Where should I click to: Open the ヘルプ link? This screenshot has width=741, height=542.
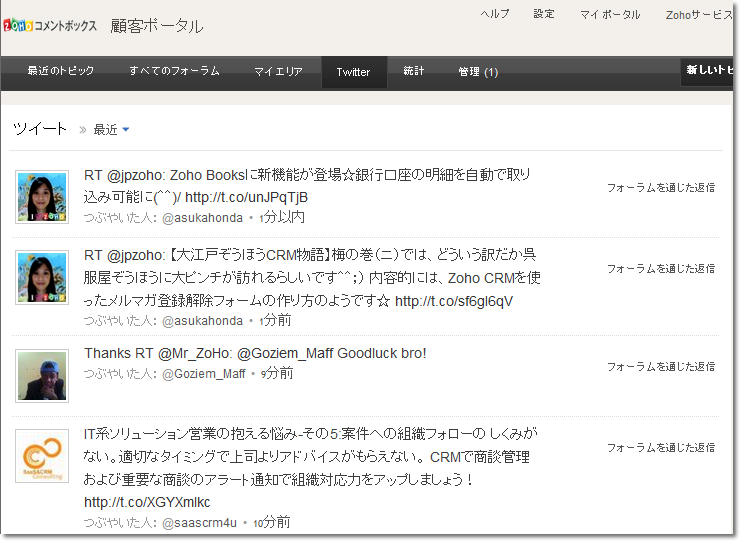[x=495, y=14]
